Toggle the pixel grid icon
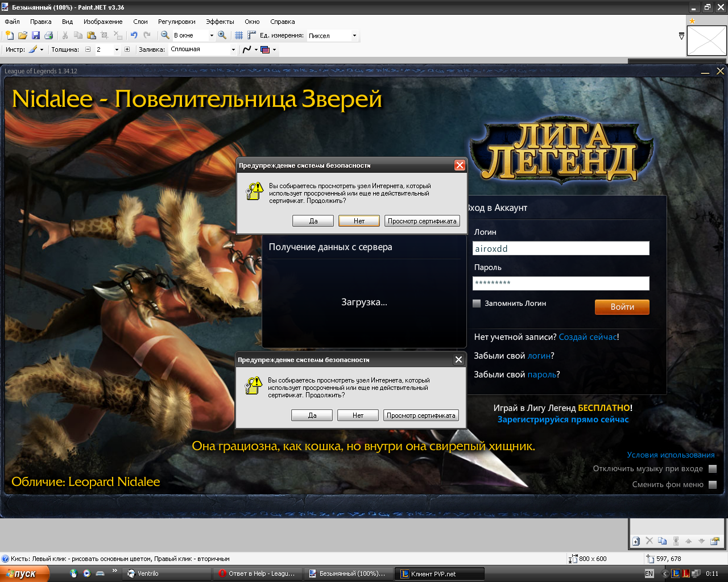 [x=239, y=35]
